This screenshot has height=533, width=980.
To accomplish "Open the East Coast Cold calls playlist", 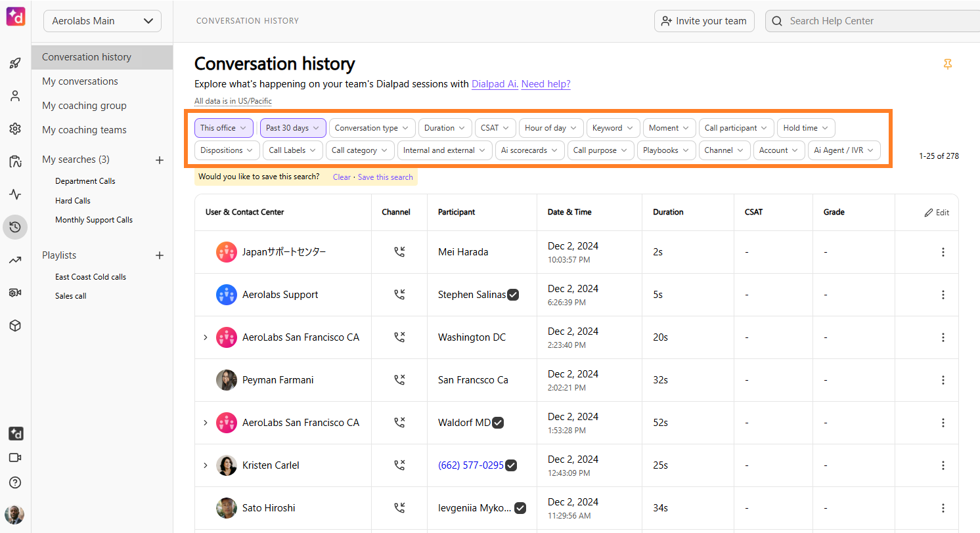I will coord(91,277).
